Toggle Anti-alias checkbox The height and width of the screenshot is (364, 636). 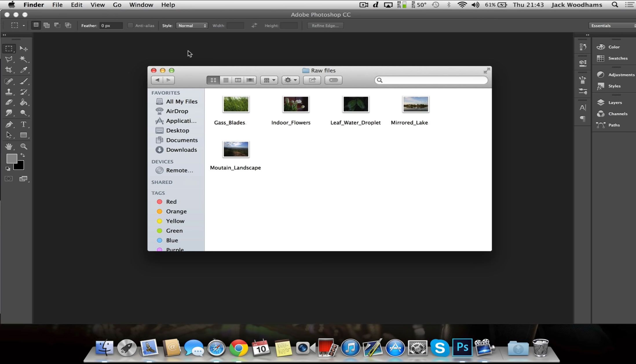point(130,25)
